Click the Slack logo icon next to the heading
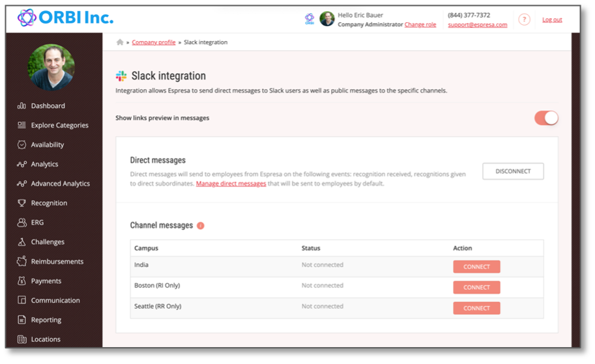Image resolution: width=595 pixels, height=364 pixels. click(x=121, y=76)
